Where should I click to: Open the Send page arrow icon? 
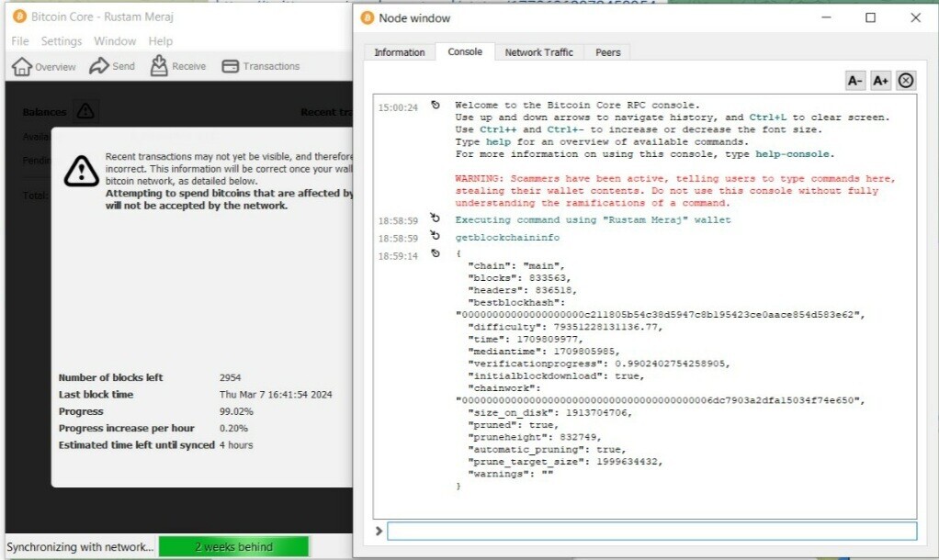click(x=99, y=66)
